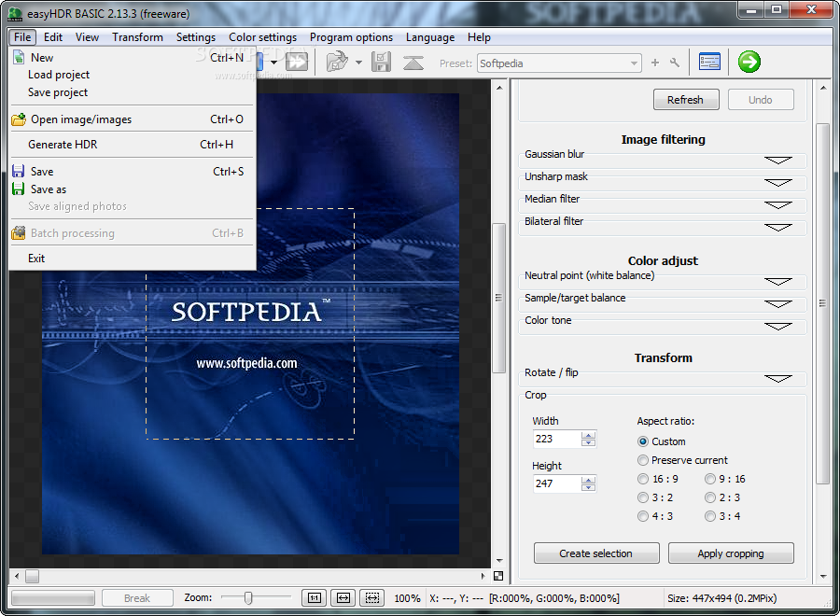
Task: Open the Help menu
Action: (x=479, y=37)
